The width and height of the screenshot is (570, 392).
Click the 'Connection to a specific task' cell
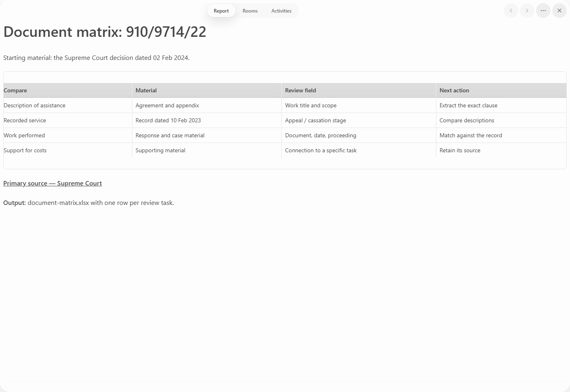(359, 150)
